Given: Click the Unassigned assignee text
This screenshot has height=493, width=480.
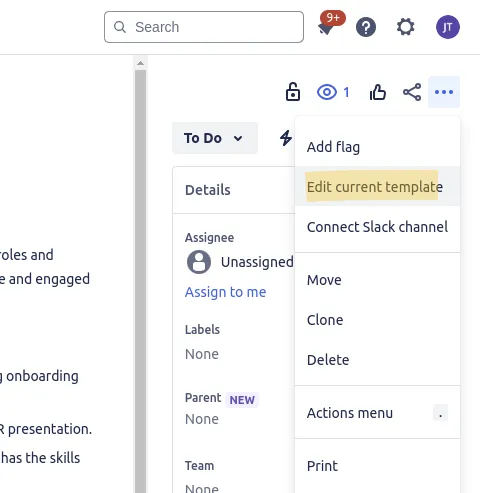Looking at the screenshot, I should [x=257, y=262].
